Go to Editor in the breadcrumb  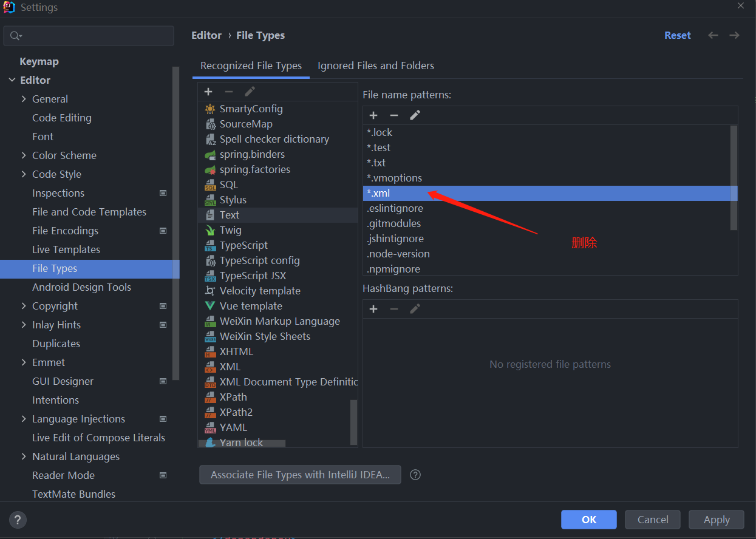[x=206, y=35]
